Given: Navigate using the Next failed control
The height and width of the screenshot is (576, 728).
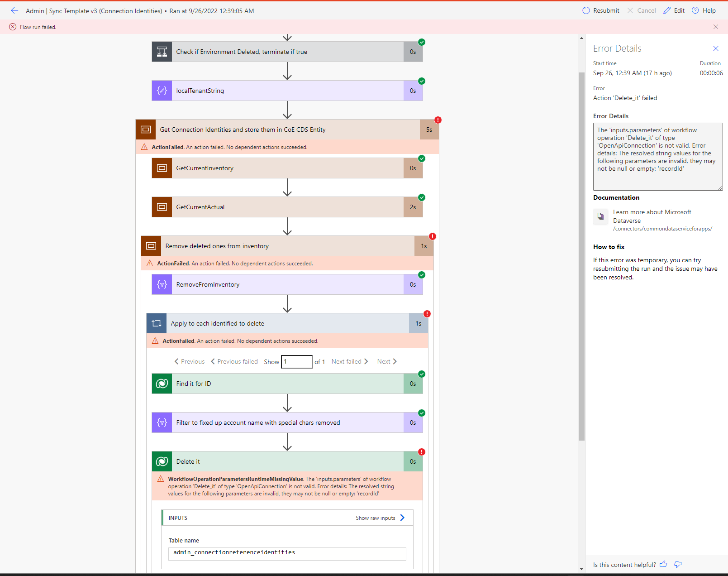Looking at the screenshot, I should (x=347, y=361).
